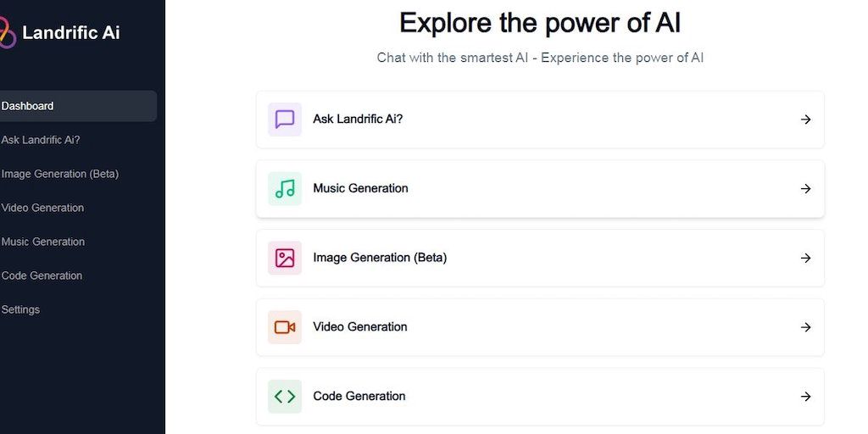Open Video Generation from the sidebar
This screenshot has height=434, width=868.
pyautogui.click(x=43, y=208)
